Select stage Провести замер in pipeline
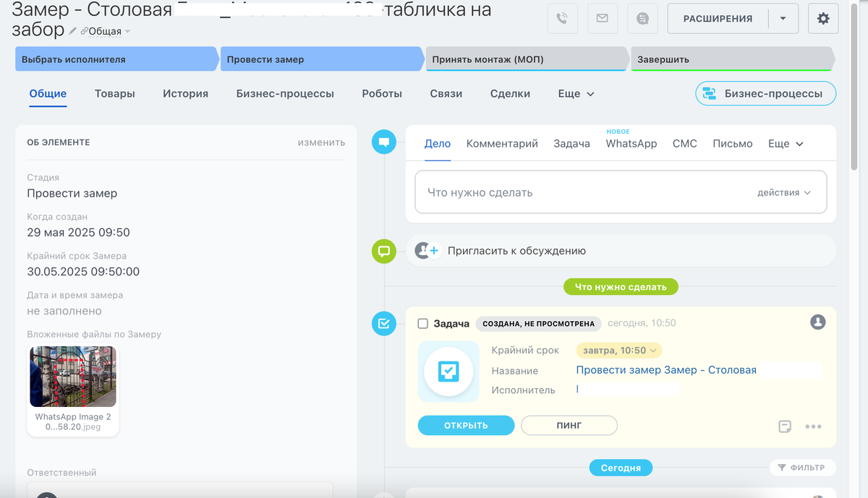 (x=322, y=59)
